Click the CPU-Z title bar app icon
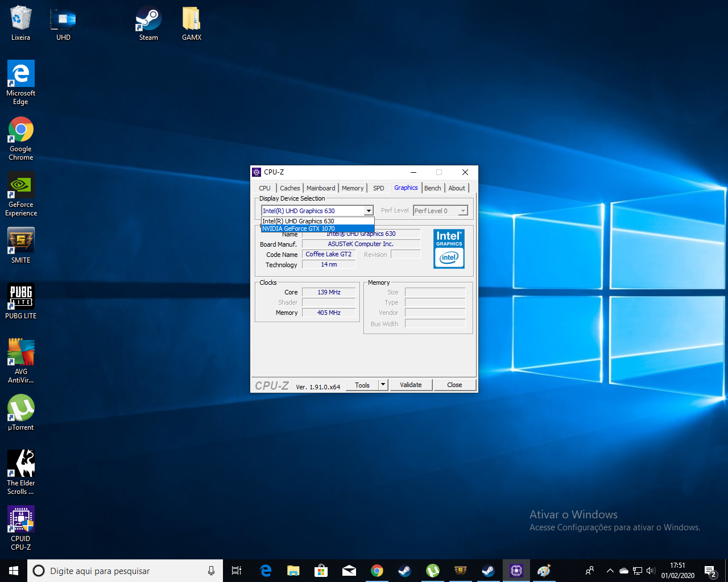This screenshot has width=728, height=582. [x=257, y=172]
